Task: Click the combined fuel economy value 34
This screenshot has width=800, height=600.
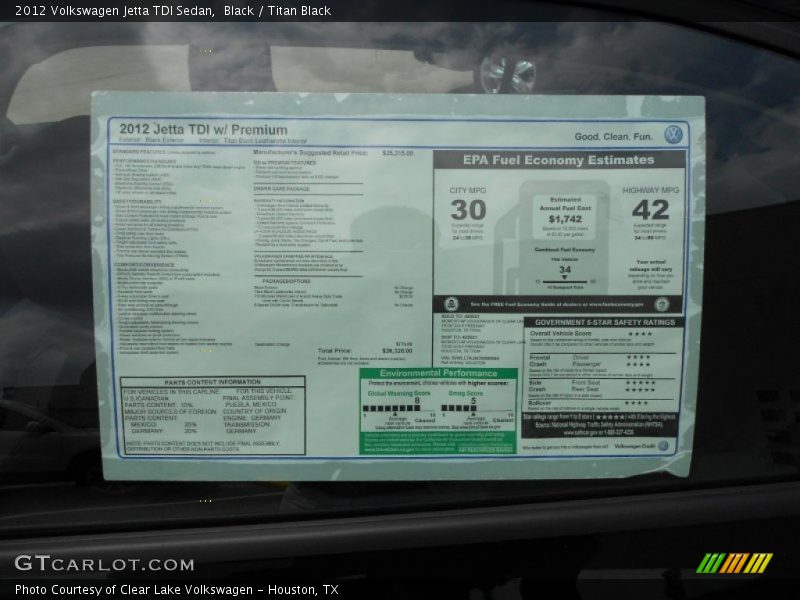Action: (x=565, y=270)
